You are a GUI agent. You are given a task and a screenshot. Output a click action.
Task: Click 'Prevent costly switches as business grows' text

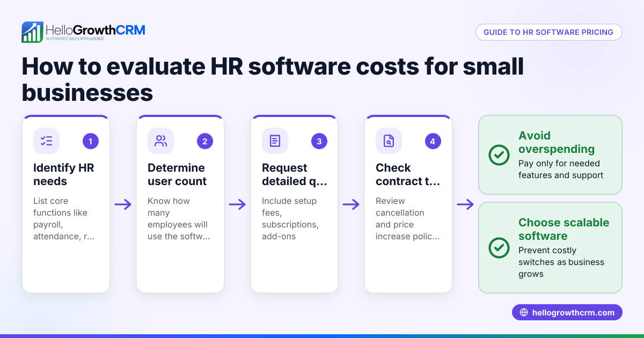(561, 262)
